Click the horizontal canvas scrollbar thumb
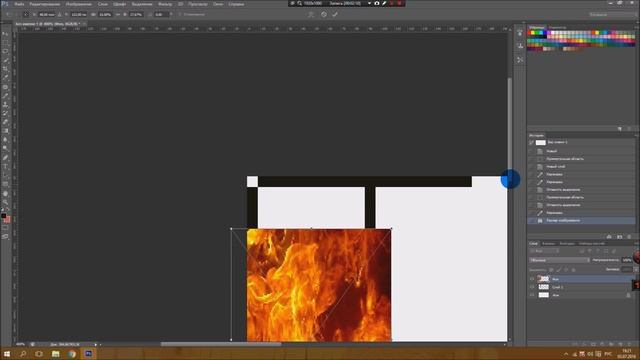640x360 pixels. 221,344
